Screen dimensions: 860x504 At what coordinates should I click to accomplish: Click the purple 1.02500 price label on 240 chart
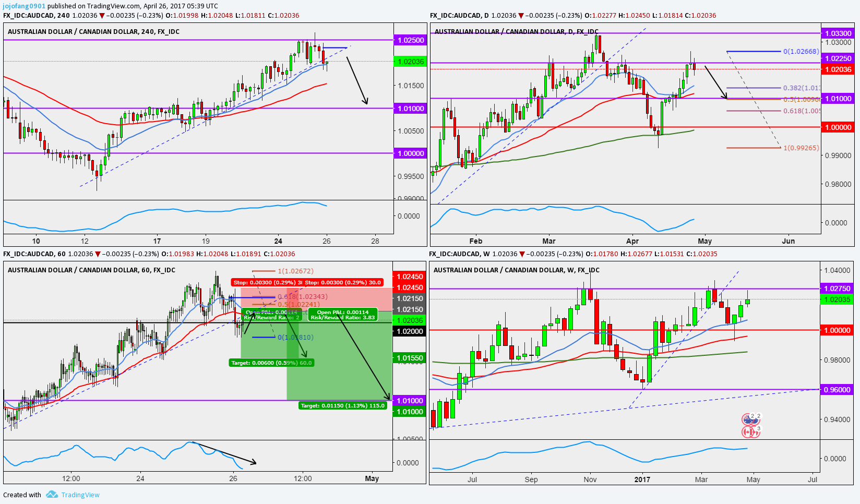tap(411, 40)
